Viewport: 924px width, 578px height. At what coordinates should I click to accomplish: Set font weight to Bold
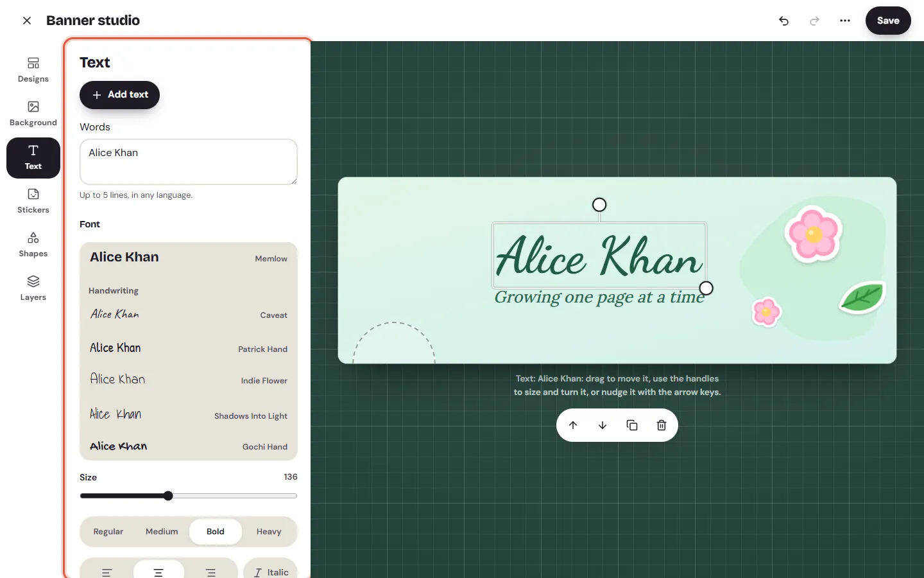pos(216,532)
